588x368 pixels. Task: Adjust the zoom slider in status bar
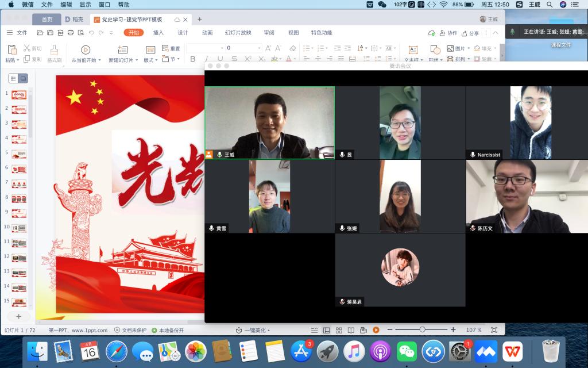pyautogui.click(x=422, y=330)
